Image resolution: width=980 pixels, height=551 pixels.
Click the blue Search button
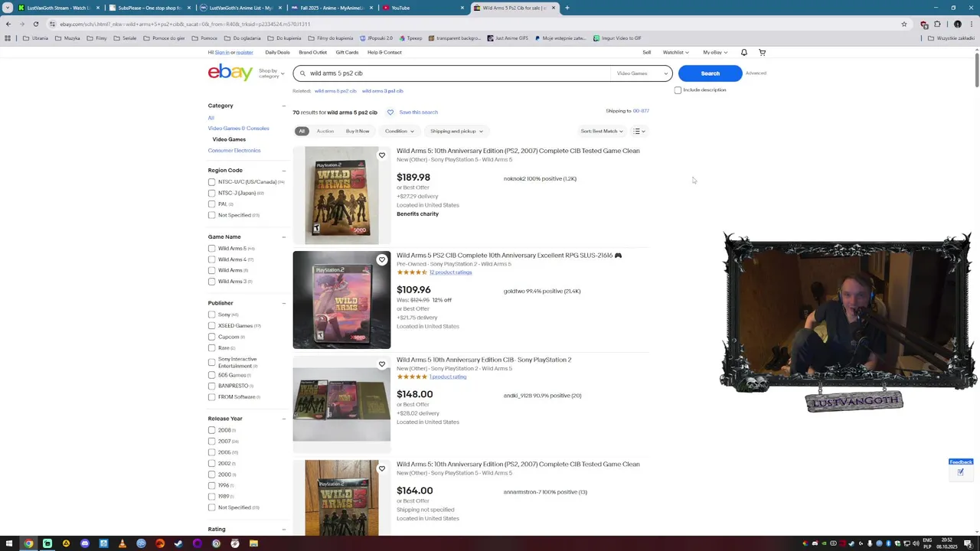click(x=710, y=73)
